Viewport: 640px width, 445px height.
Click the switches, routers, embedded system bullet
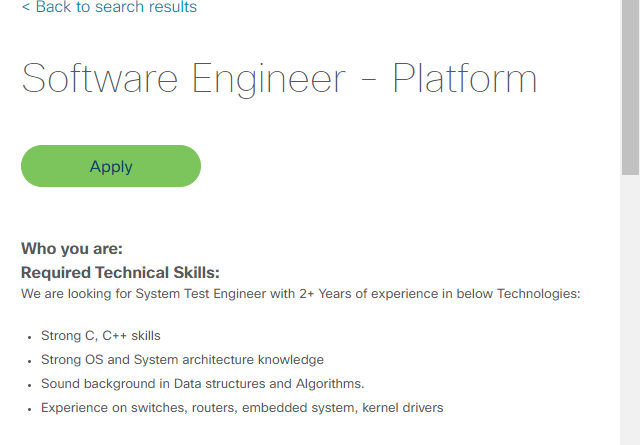click(242, 408)
